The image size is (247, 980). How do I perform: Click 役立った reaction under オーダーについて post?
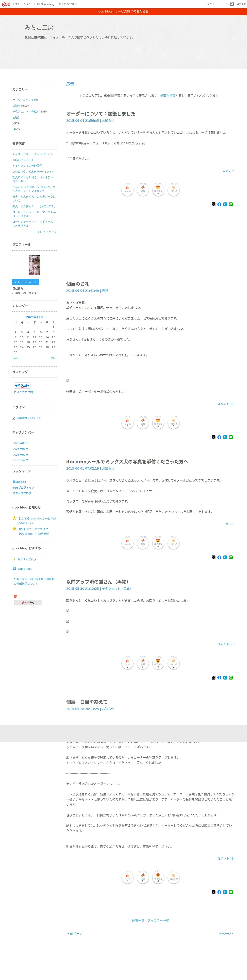pos(174,190)
